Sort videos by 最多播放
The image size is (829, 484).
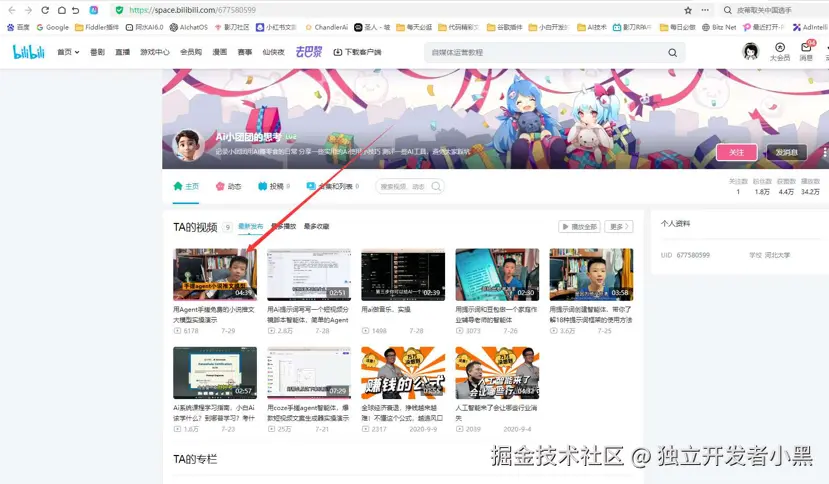point(283,227)
